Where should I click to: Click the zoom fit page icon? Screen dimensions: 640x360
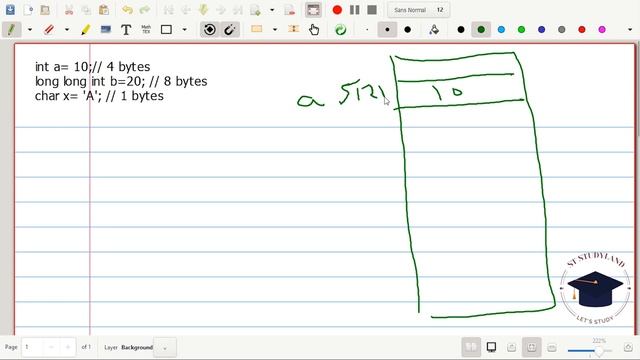[531, 347]
